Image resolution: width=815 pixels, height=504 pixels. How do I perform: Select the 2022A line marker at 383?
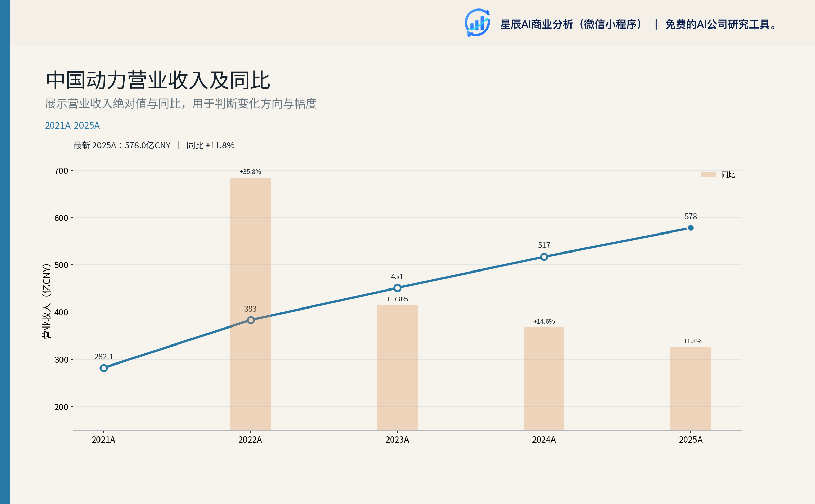click(x=250, y=320)
